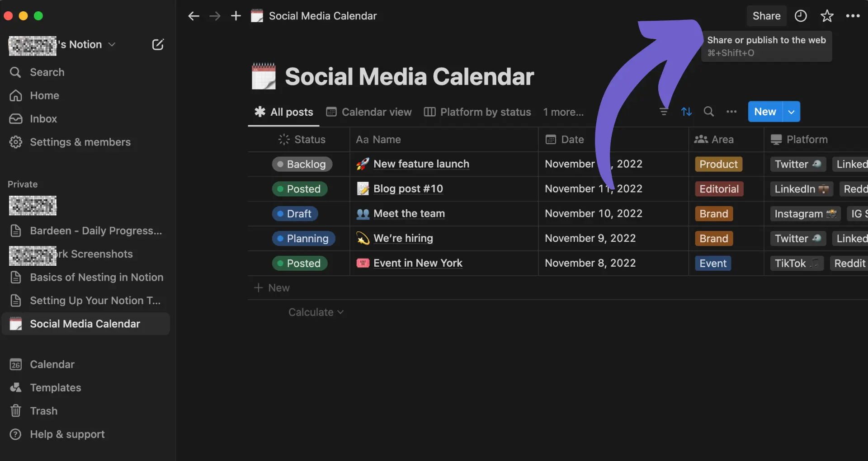
Task: Click the TikTok platform tag
Action: click(x=797, y=263)
